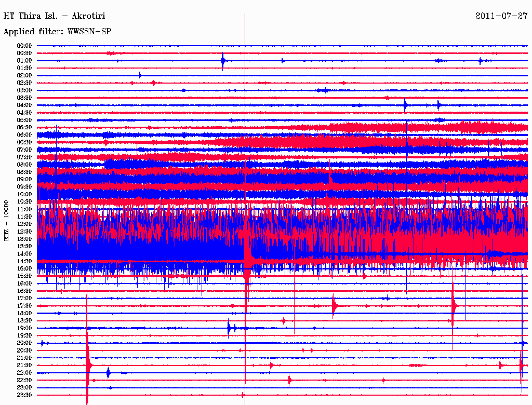Select the 14:30 time label
Image resolution: width=532 pixels, height=405 pixels.
pyautogui.click(x=24, y=262)
